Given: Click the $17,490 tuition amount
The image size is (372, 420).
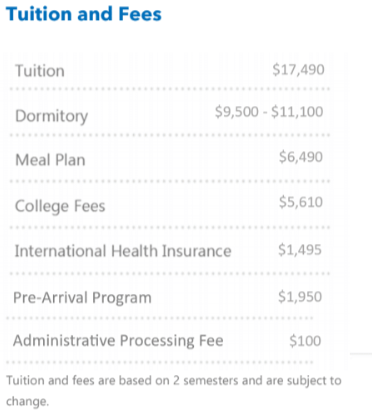Looking at the screenshot, I should tap(298, 70).
